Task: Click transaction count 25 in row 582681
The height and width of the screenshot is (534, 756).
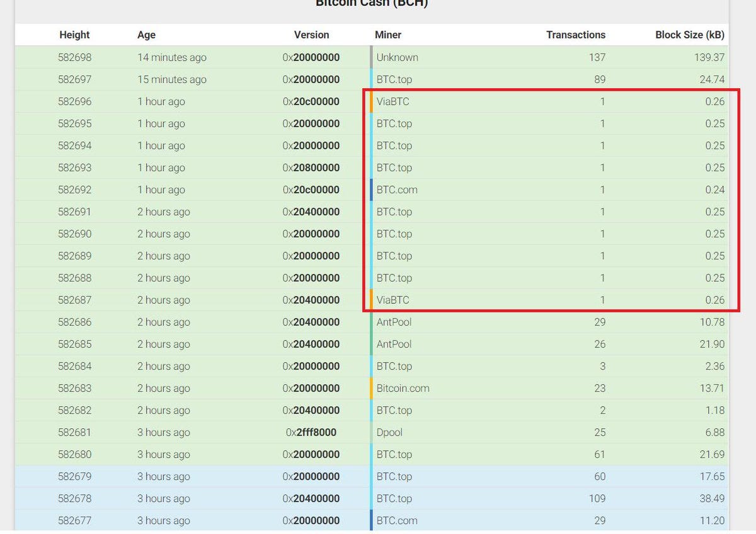Action: tap(600, 432)
